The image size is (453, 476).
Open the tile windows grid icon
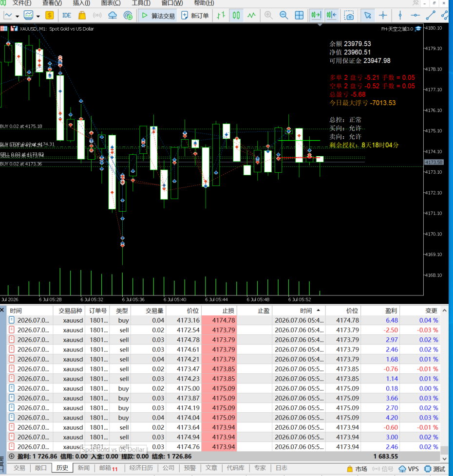click(x=299, y=15)
